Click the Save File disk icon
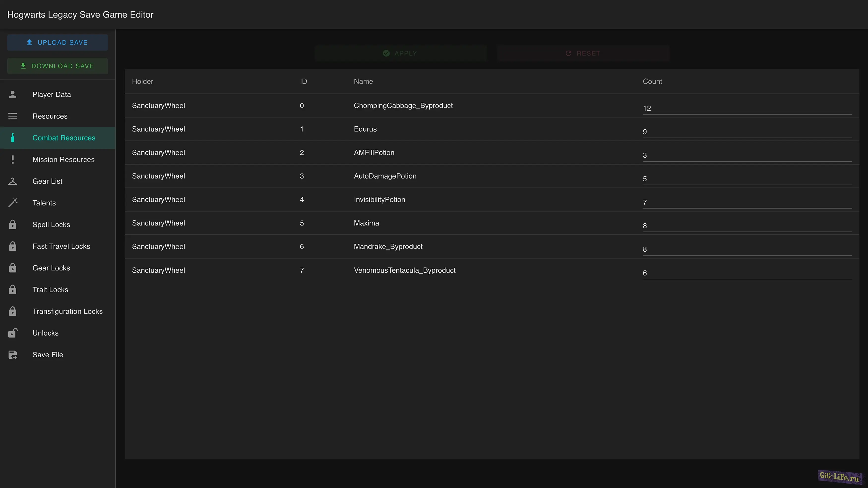The width and height of the screenshot is (868, 488). [x=12, y=355]
